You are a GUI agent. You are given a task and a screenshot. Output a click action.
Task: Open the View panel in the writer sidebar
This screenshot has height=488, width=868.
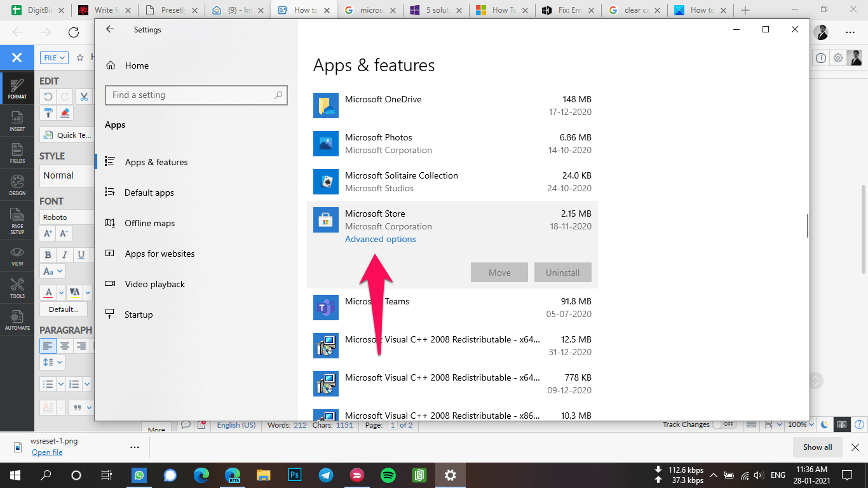point(17,256)
